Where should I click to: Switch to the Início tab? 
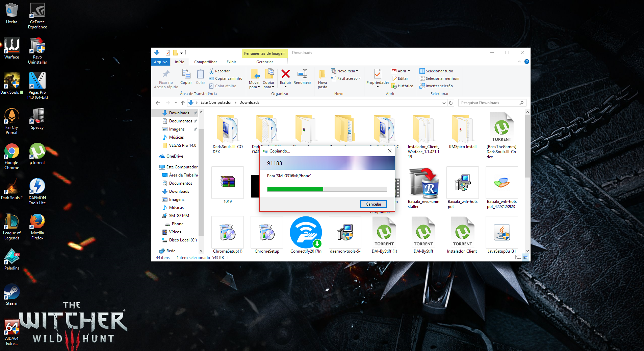pos(180,62)
